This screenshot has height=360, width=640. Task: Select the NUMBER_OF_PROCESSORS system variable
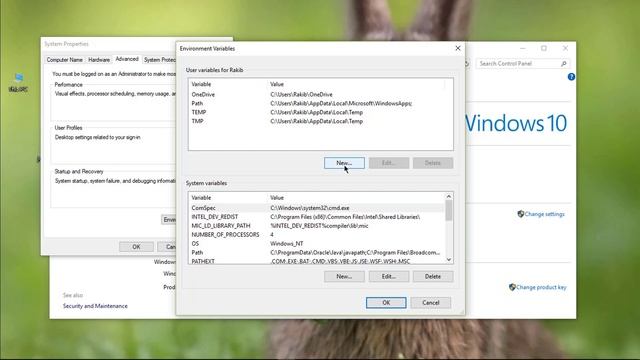317,235
